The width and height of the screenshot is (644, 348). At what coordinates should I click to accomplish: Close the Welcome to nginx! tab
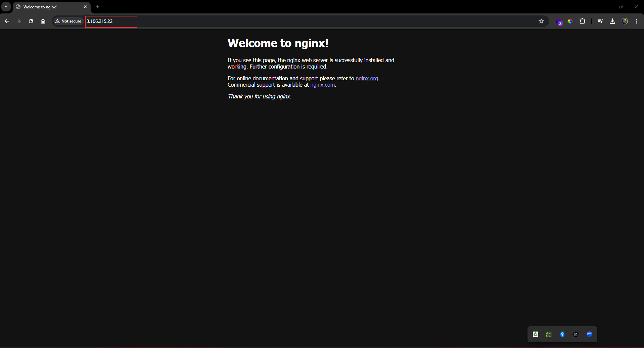click(x=85, y=7)
